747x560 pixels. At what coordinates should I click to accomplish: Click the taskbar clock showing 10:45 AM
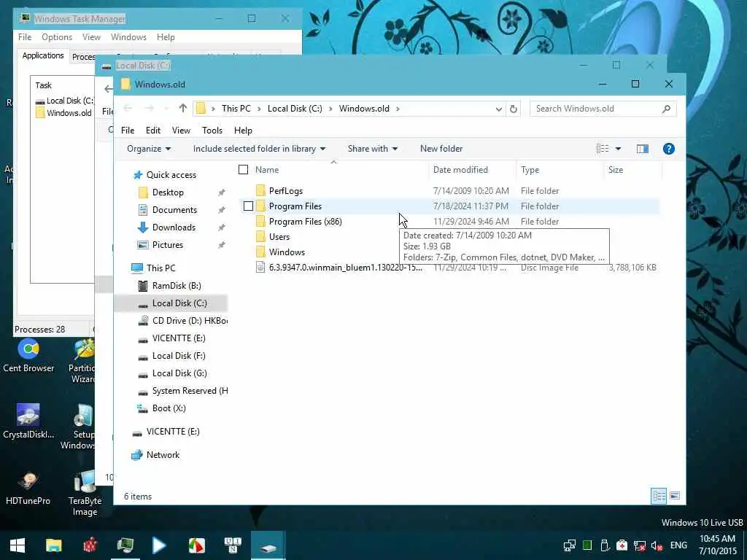tap(718, 545)
